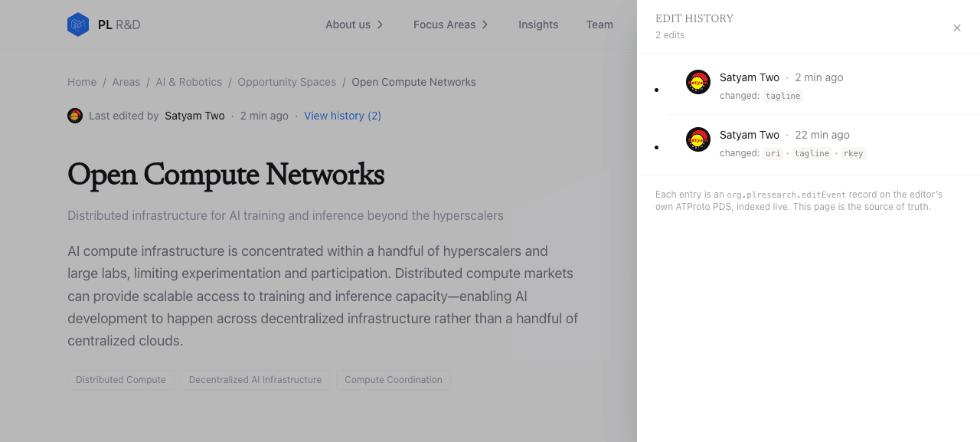Click Satyam Two name in 2 min ago entry
The width and height of the screenshot is (980, 442).
point(750,77)
